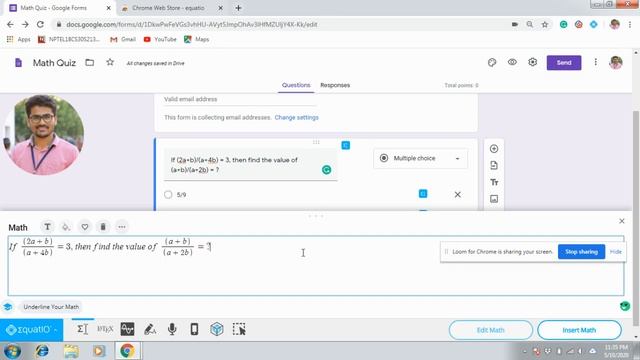640x360 pixels.
Task: Start speech input with microphone icon
Action: (x=172, y=329)
